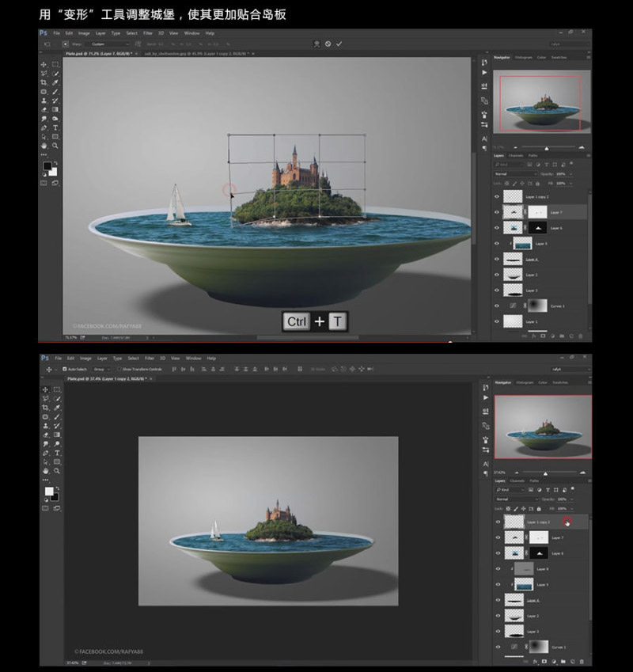This screenshot has width=633, height=672.
Task: Hide Layer 1 copy 2 in bottom window
Action: point(498,522)
